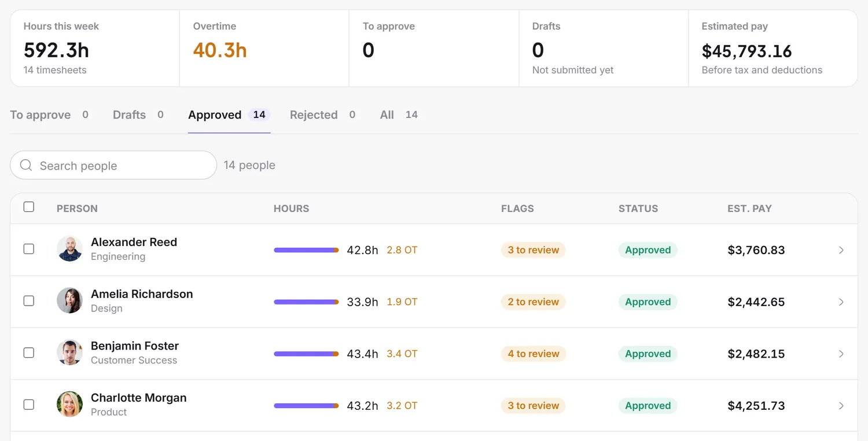Click Benjamin Foster's Approved status badge
Image resolution: width=868 pixels, height=441 pixels.
point(648,354)
